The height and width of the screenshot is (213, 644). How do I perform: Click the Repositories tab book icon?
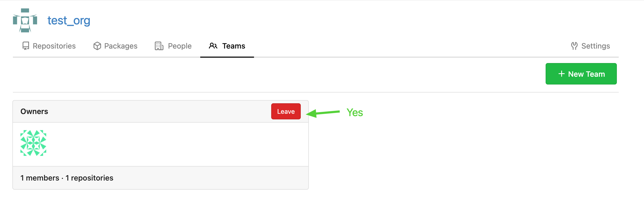pyautogui.click(x=26, y=46)
